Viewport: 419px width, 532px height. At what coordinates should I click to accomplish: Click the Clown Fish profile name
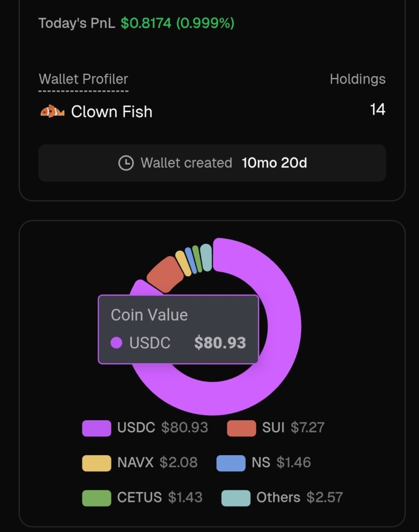[x=112, y=112]
